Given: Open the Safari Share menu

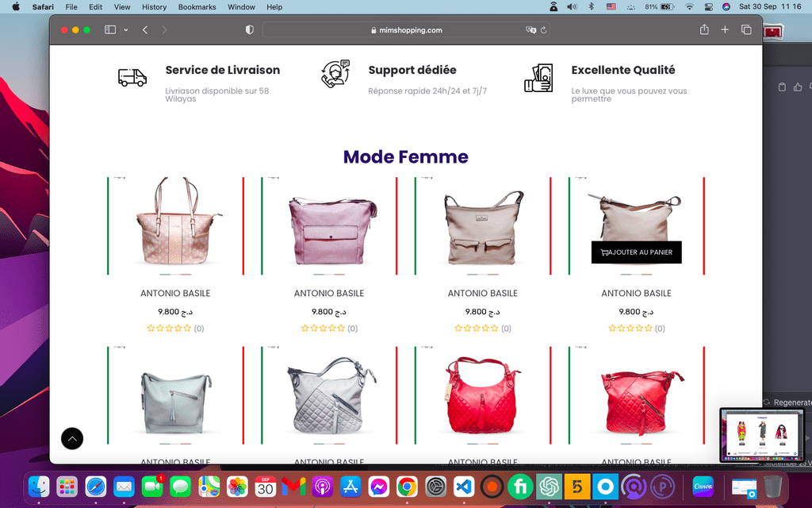Looking at the screenshot, I should [704, 29].
